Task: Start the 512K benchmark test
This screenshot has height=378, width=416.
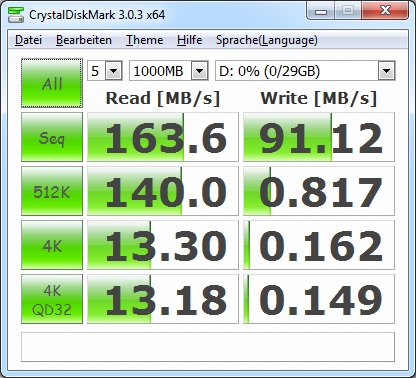Action: tap(52, 191)
